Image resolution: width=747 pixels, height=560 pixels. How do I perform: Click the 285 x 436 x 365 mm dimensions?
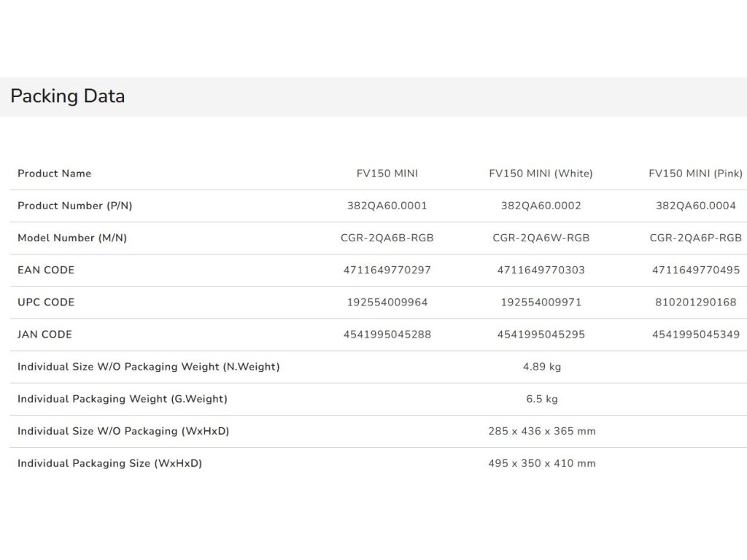(541, 431)
